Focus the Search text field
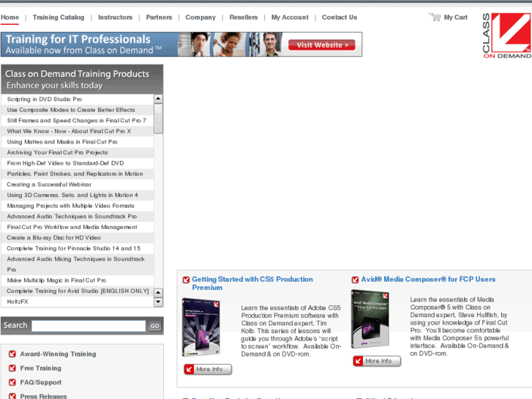The height and width of the screenshot is (399, 532). pos(89,326)
